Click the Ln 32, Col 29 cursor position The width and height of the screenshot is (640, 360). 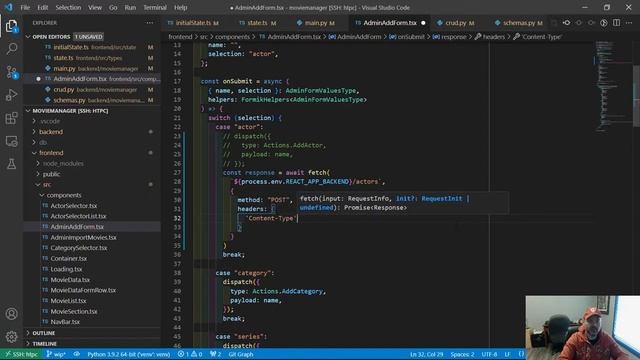[x=427, y=354]
